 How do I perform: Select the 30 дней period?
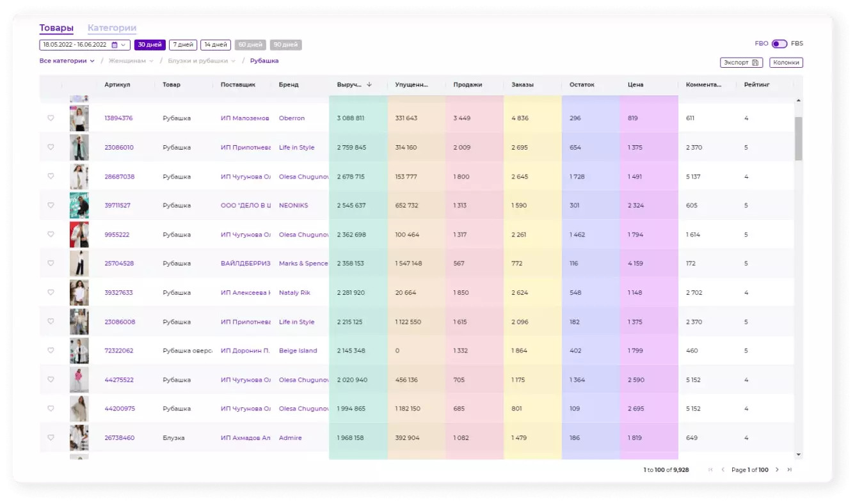point(150,45)
